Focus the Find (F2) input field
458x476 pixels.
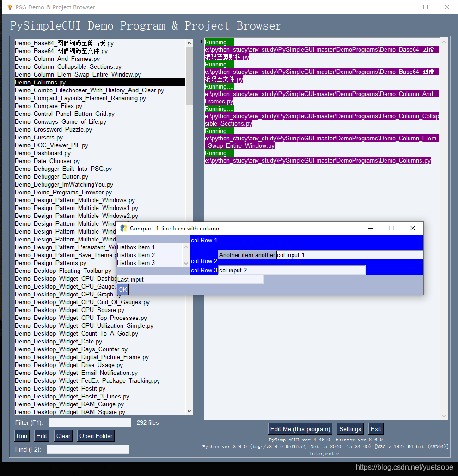[88, 449]
